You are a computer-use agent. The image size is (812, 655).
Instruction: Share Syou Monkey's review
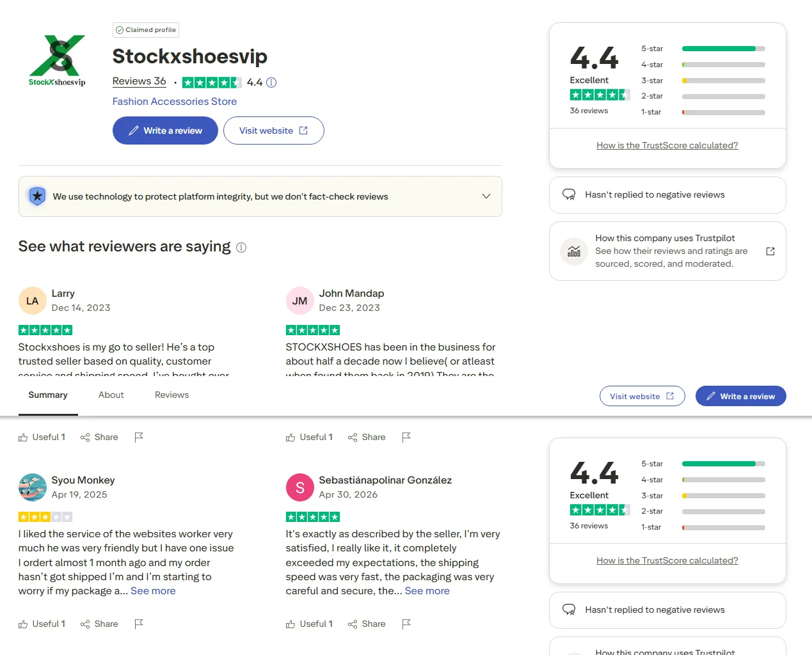click(99, 624)
